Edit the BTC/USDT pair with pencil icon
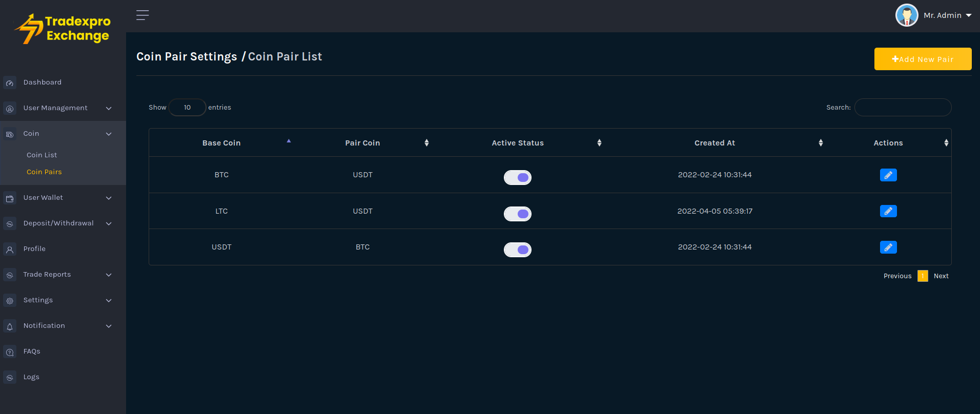This screenshot has height=414, width=980. tap(888, 175)
